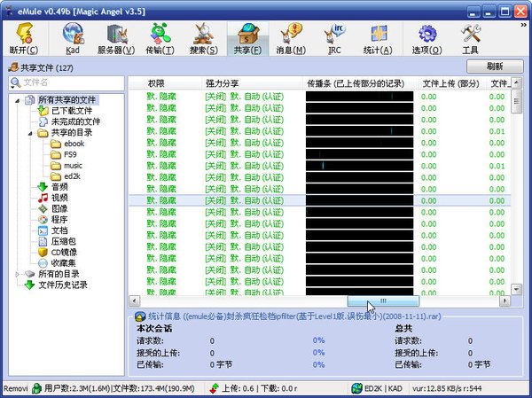This screenshot has width=532, height=398.
Task: Sort by the 强力分享 column header
Action: (x=252, y=83)
